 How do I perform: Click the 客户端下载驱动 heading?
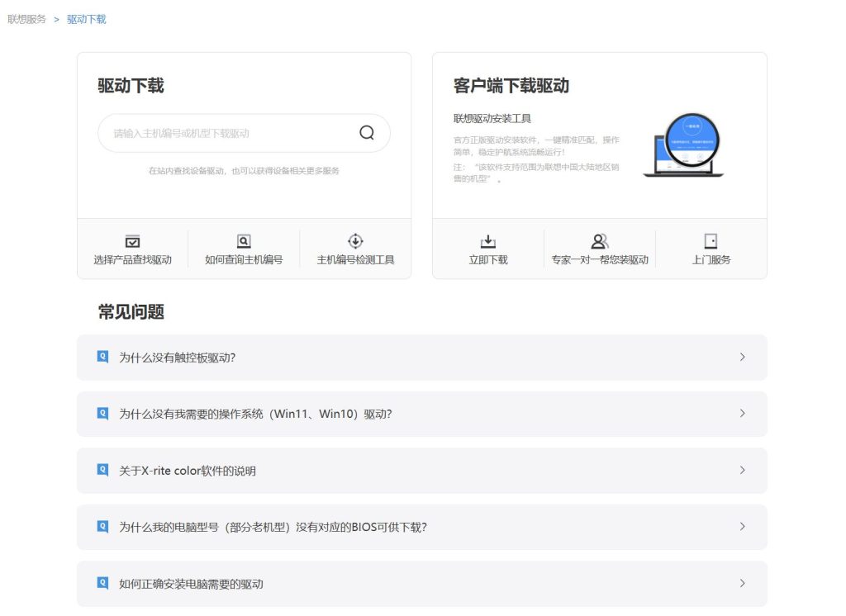click(x=511, y=86)
